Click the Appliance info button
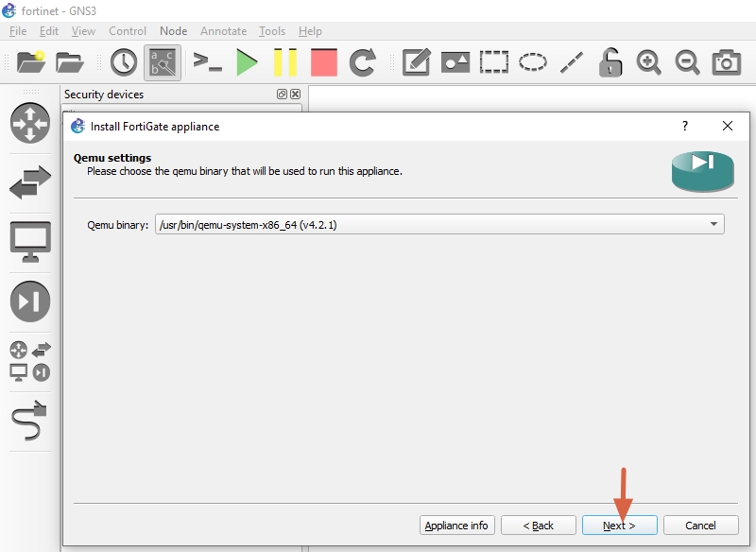This screenshot has height=552, width=756. tap(456, 525)
